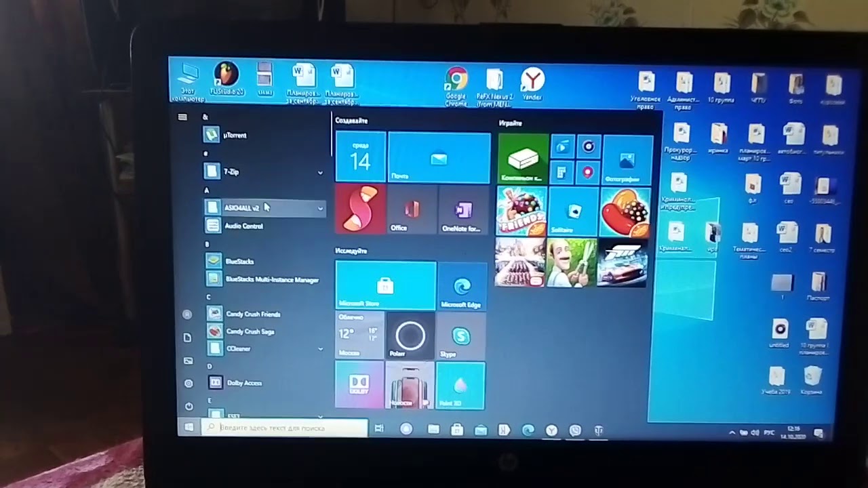This screenshot has height=488, width=868.
Task: Open the notification center in the taskbar
Action: pyautogui.click(x=818, y=433)
